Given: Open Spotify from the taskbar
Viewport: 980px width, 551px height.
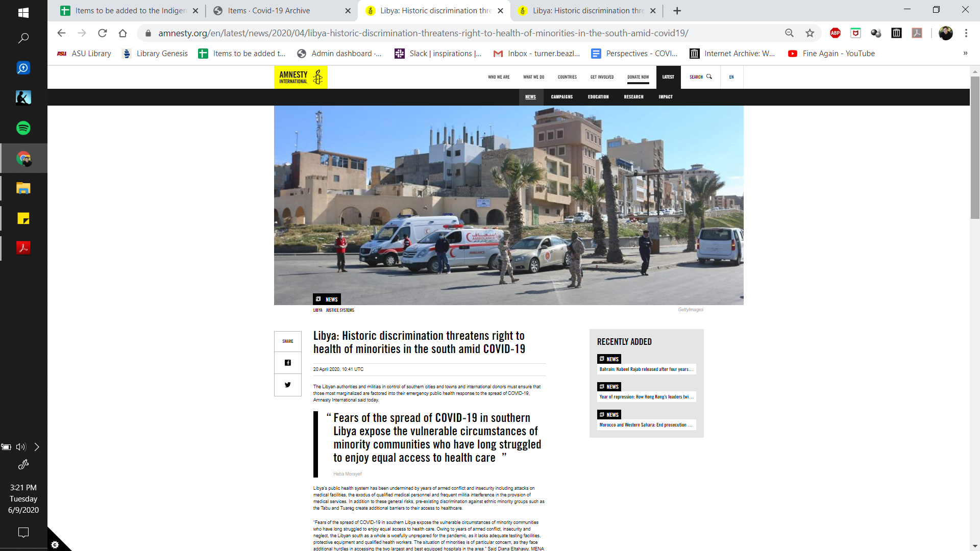Looking at the screenshot, I should 23,128.
